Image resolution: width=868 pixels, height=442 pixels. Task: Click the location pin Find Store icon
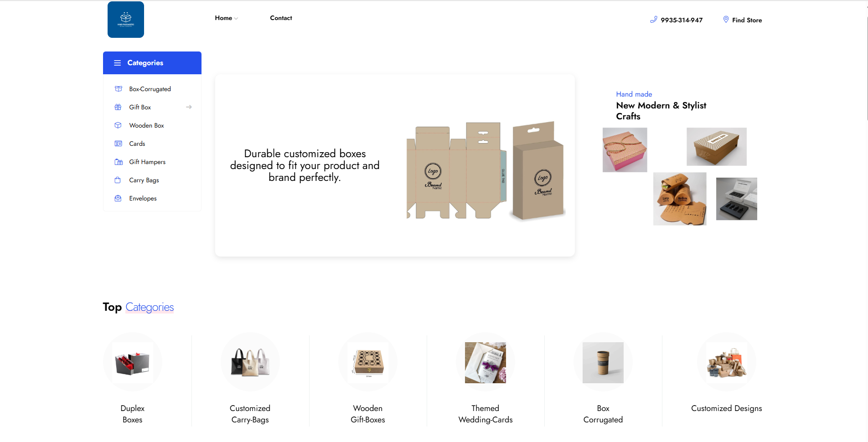tap(726, 20)
